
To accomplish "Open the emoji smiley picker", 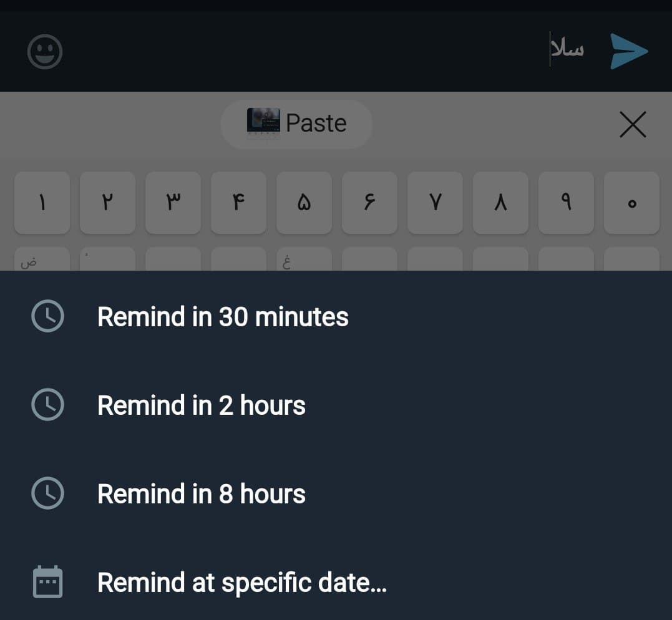I will (x=45, y=51).
